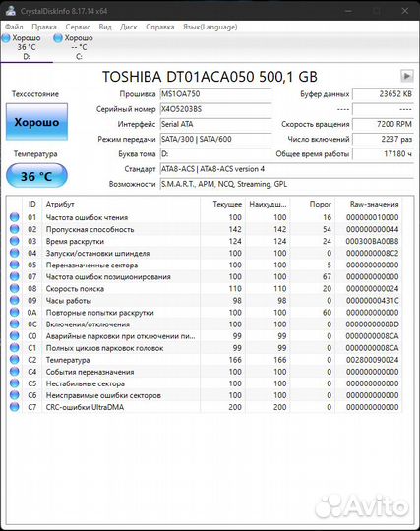420x531 pixels.
Task: Click the Текущее column header
Action: 222,204
